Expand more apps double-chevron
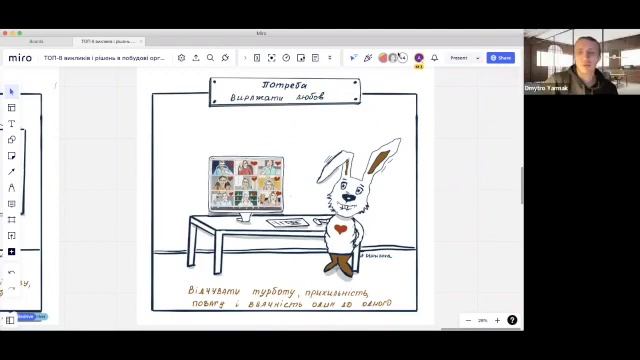640x360 pixels. pyautogui.click(x=330, y=58)
